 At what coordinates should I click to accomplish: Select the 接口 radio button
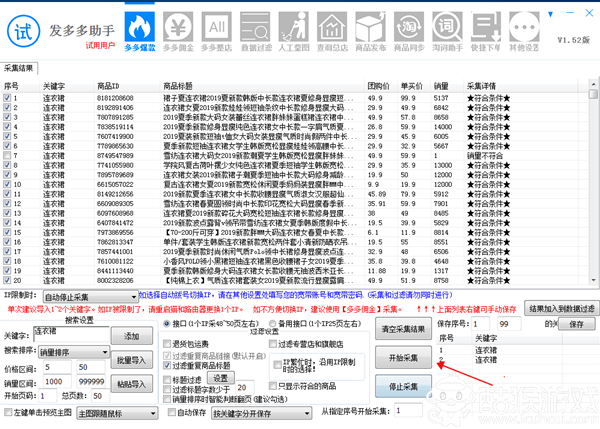tap(167, 324)
